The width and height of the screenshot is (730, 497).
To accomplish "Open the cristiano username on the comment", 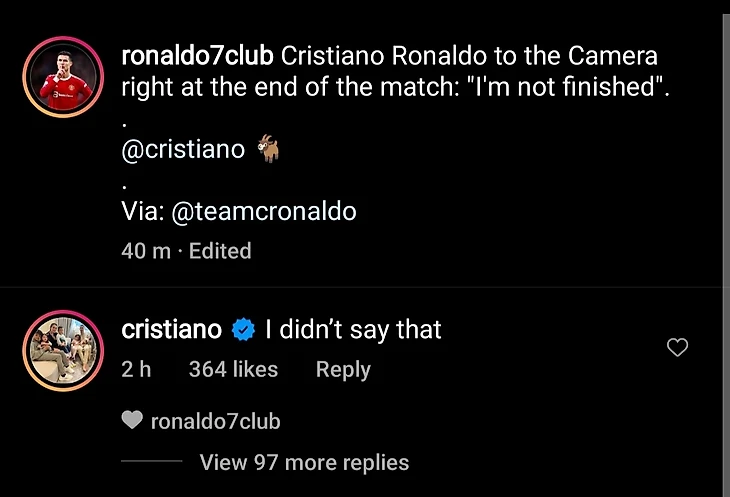I will coord(171,330).
